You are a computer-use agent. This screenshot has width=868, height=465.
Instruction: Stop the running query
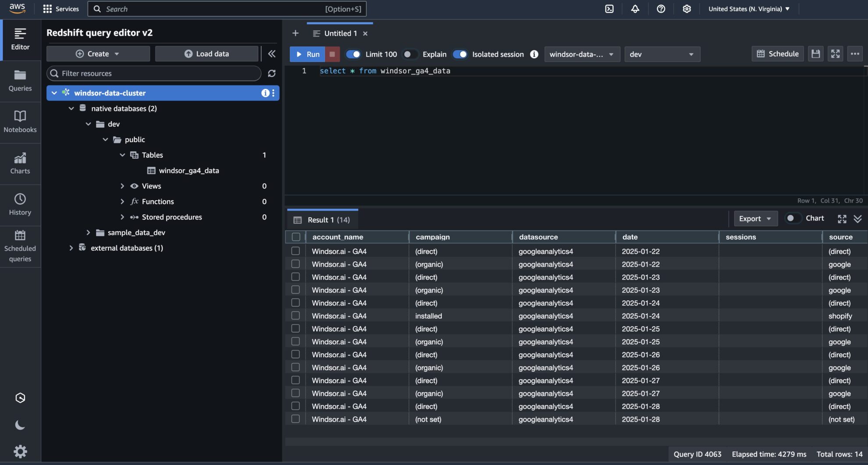[x=332, y=54]
